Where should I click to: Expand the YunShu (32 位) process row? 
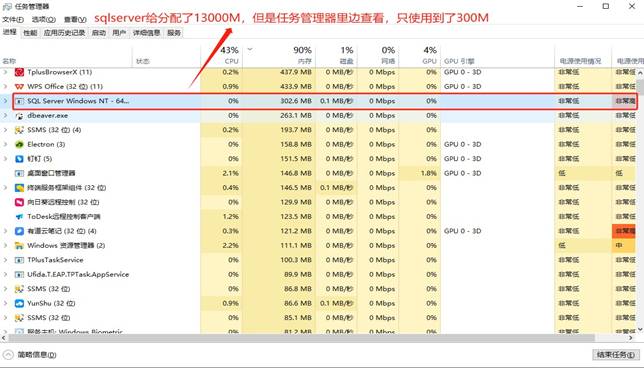point(5,304)
